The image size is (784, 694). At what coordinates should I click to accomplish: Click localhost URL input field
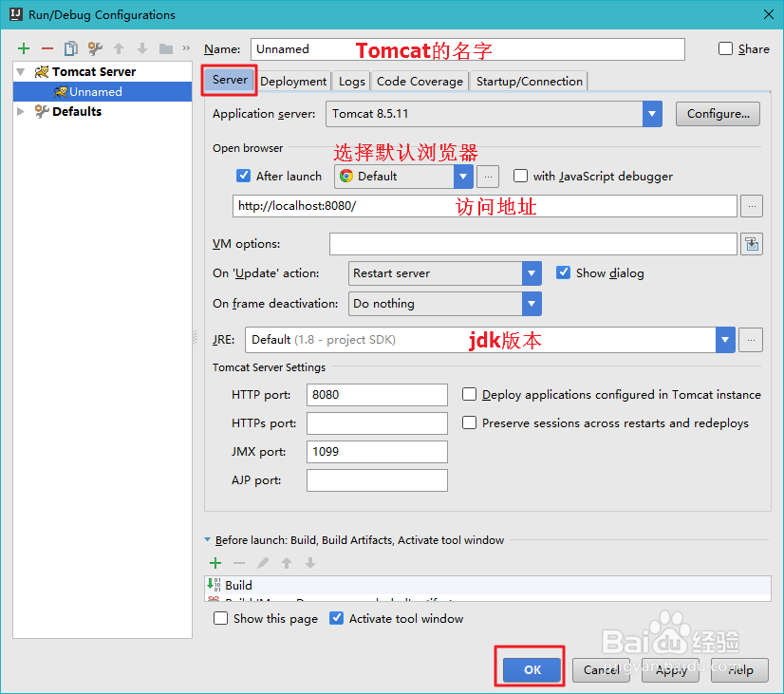click(484, 206)
